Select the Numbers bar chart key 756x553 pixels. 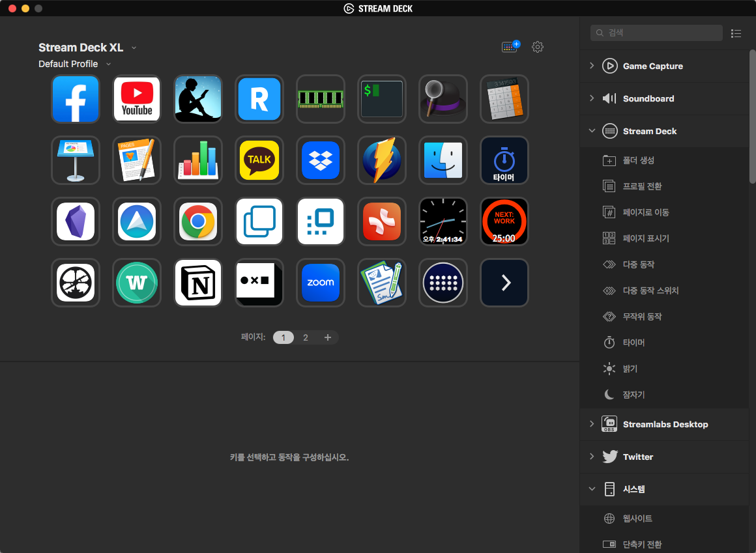(198, 160)
